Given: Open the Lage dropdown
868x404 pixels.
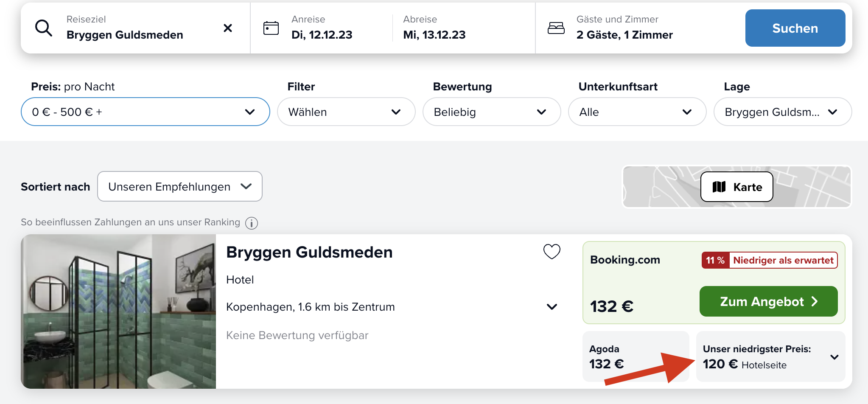Looking at the screenshot, I should tap(783, 112).
